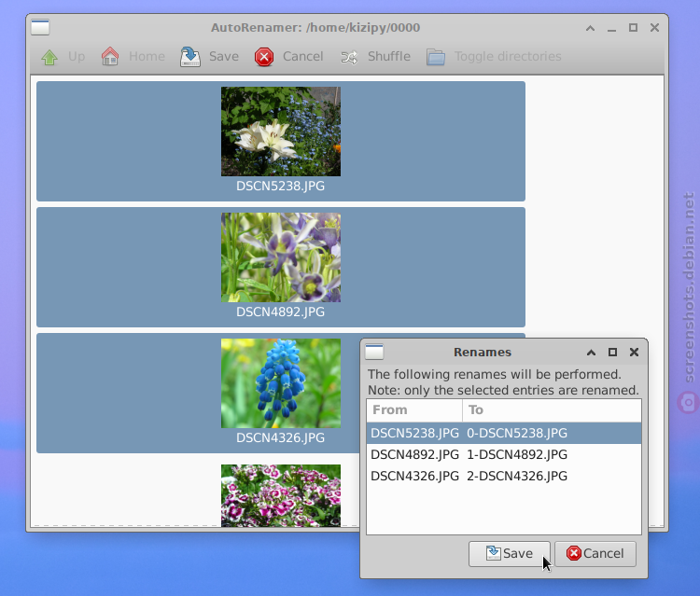Viewport: 700px width, 596px height.
Task: Click Save button in Renames dialog
Action: click(510, 554)
